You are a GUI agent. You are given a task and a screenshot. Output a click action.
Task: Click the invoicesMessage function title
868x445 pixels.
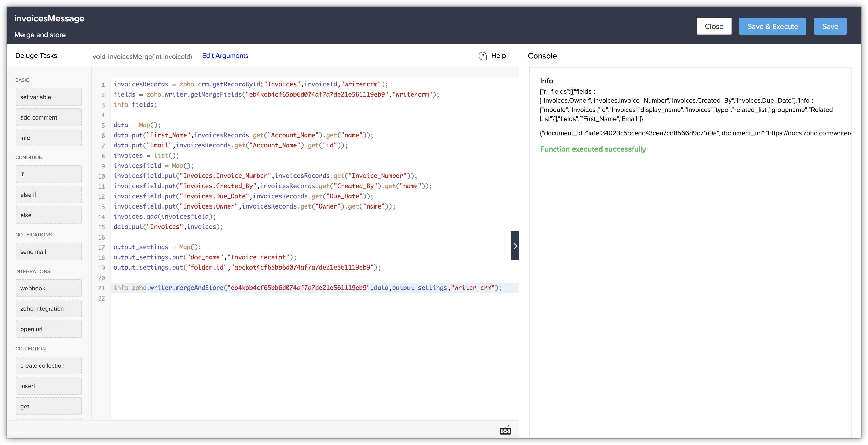(x=49, y=18)
